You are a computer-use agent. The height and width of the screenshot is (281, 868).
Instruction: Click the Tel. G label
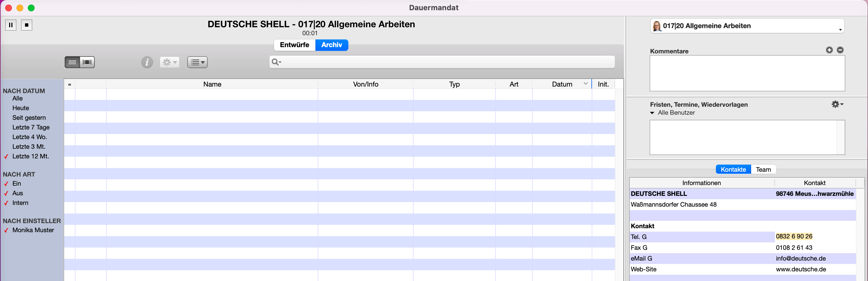coord(639,237)
